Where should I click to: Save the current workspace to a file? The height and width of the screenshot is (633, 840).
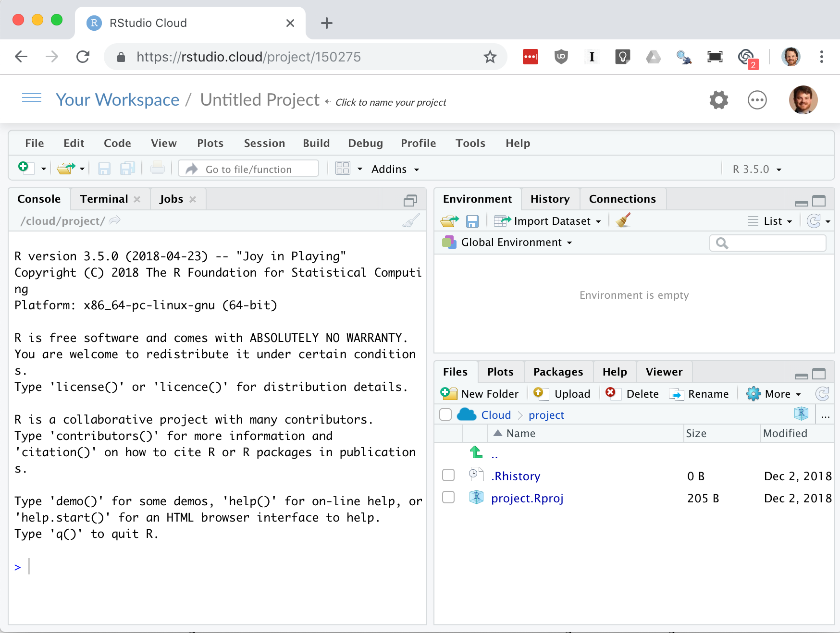point(472,221)
